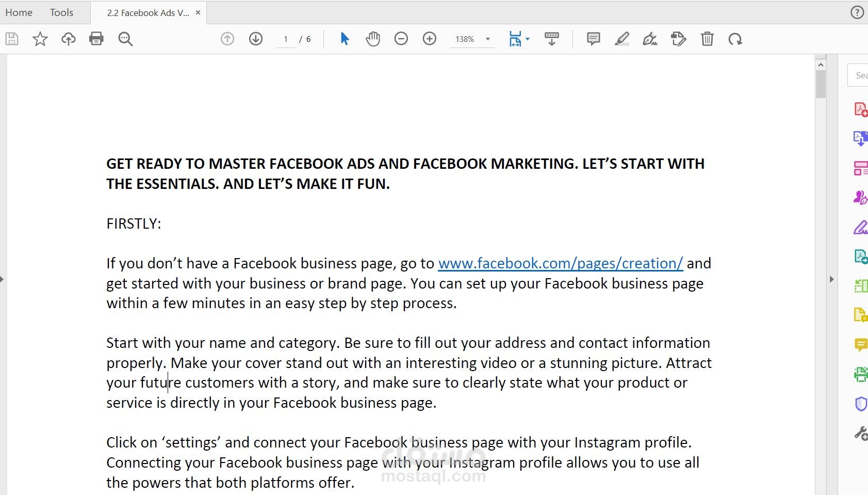Open the www.facebook.com/pages/creation/ link
Viewport: 868px width, 495px height.
pyautogui.click(x=561, y=263)
